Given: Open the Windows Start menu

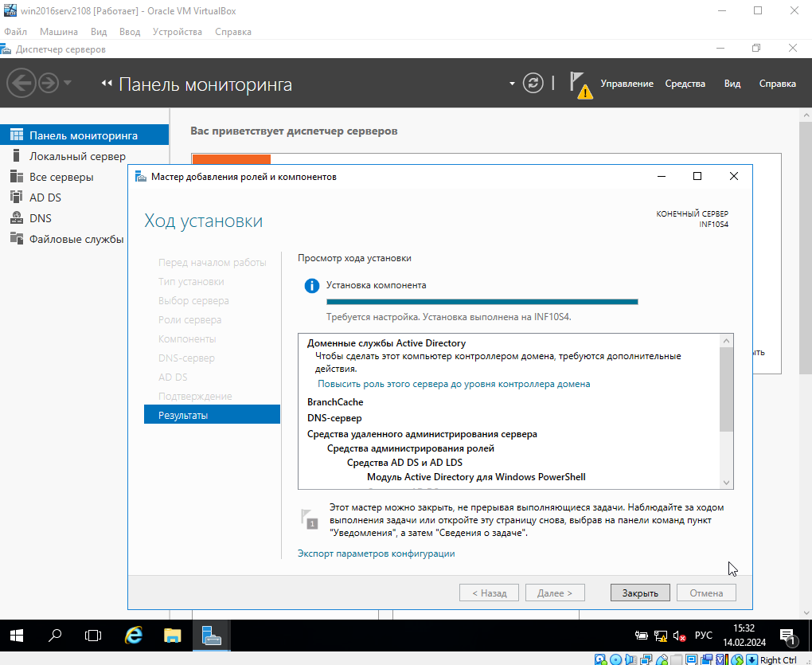Looking at the screenshot, I should (17, 636).
